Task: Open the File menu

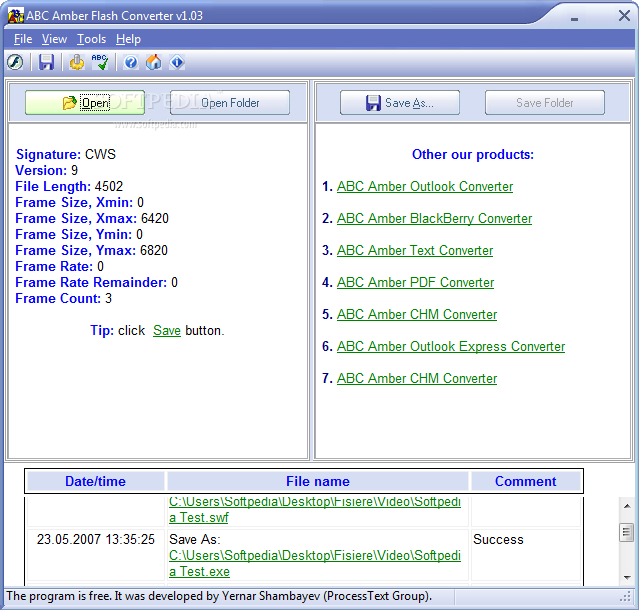Action: pos(23,39)
